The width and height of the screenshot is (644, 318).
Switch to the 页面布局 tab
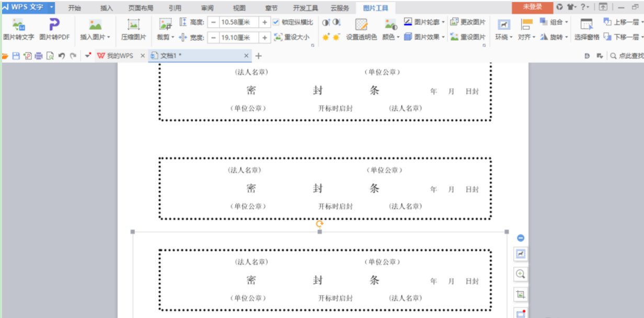click(141, 8)
